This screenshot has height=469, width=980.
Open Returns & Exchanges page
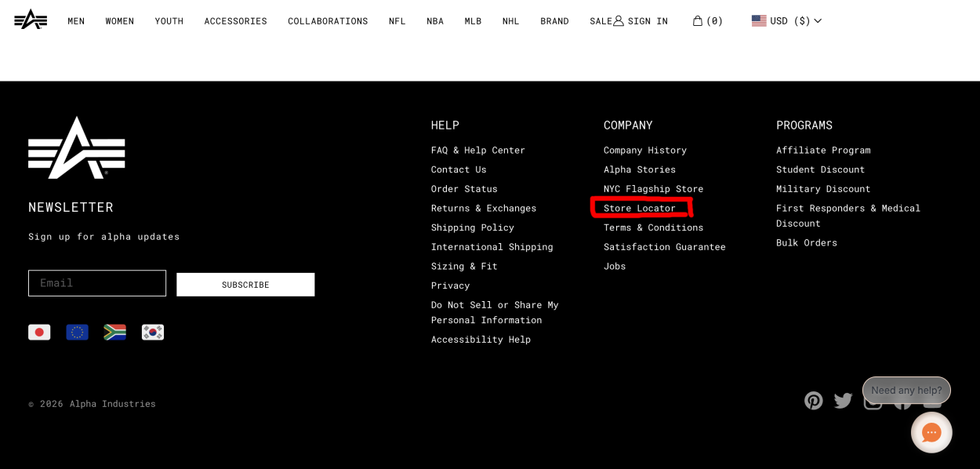coord(484,208)
